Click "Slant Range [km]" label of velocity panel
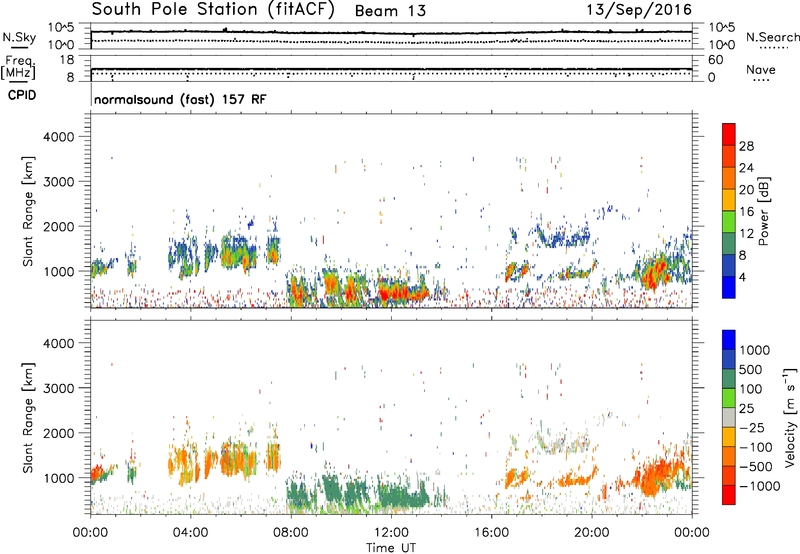This screenshot has width=800, height=554. coord(28,418)
